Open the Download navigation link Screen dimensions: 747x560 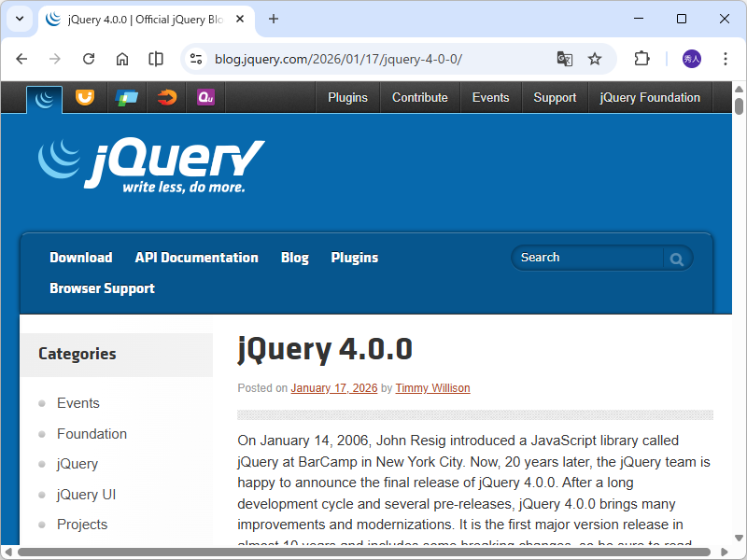pyautogui.click(x=81, y=258)
